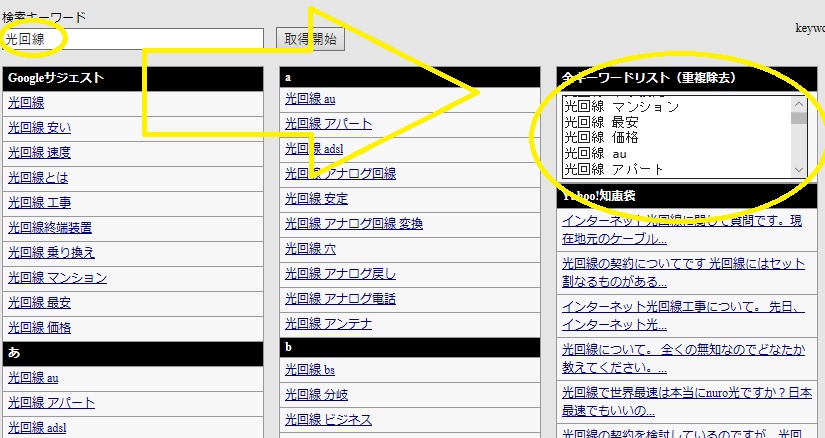This screenshot has width=825, height=438.
Task: Click the 光回線 工事 link
Action: pyautogui.click(x=39, y=203)
